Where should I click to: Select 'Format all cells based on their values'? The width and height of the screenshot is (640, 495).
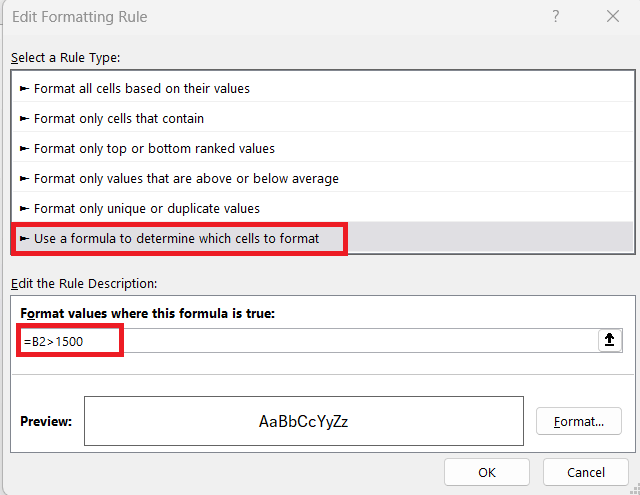click(x=142, y=88)
